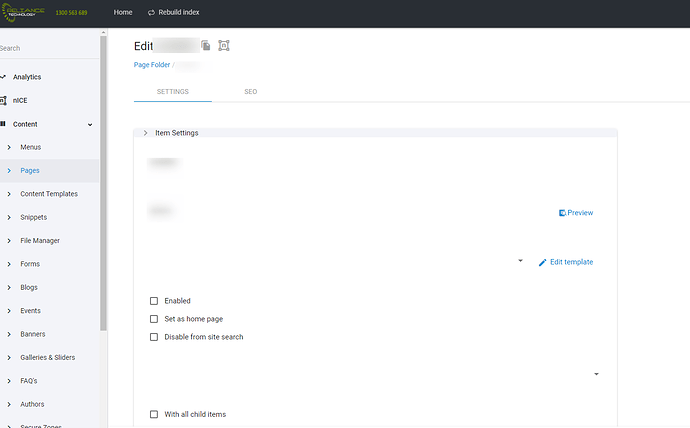Switch to the SEO tab
Screen dimensions: 690x428
pyautogui.click(x=250, y=91)
